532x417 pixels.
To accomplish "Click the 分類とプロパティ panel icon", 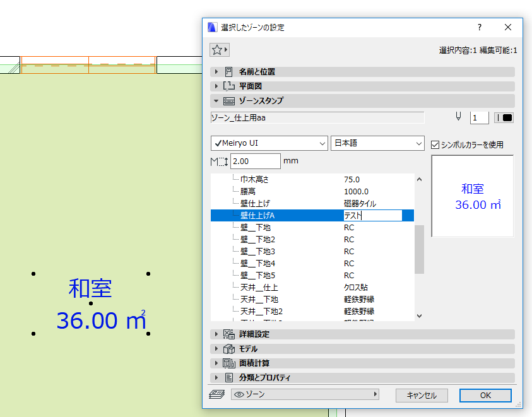I will click(x=229, y=378).
